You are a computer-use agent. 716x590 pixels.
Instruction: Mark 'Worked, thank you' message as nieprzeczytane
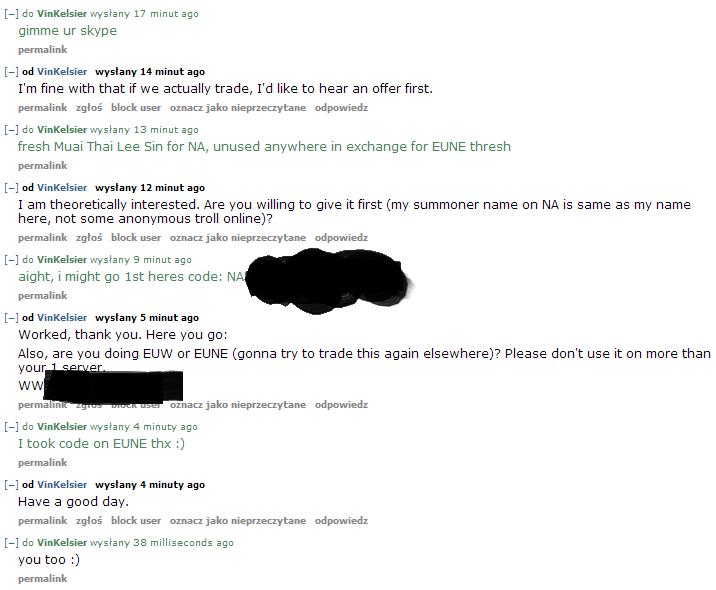[238, 405]
